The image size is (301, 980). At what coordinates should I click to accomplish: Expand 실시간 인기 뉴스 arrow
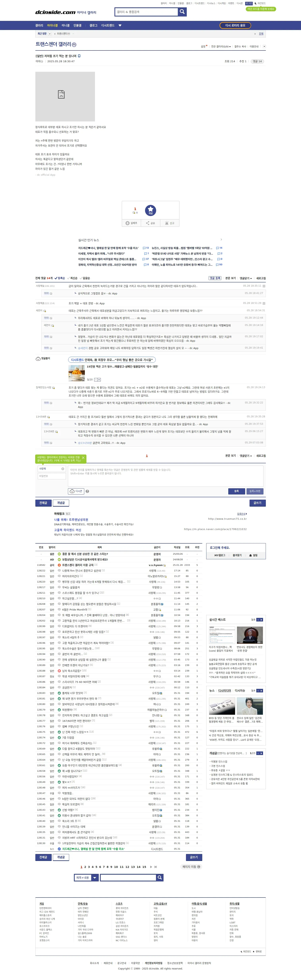click(221, 240)
